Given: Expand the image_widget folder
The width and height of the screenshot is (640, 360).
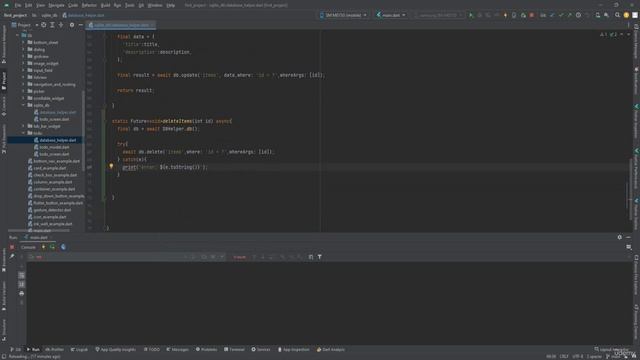Looking at the screenshot, I should tap(24, 63).
